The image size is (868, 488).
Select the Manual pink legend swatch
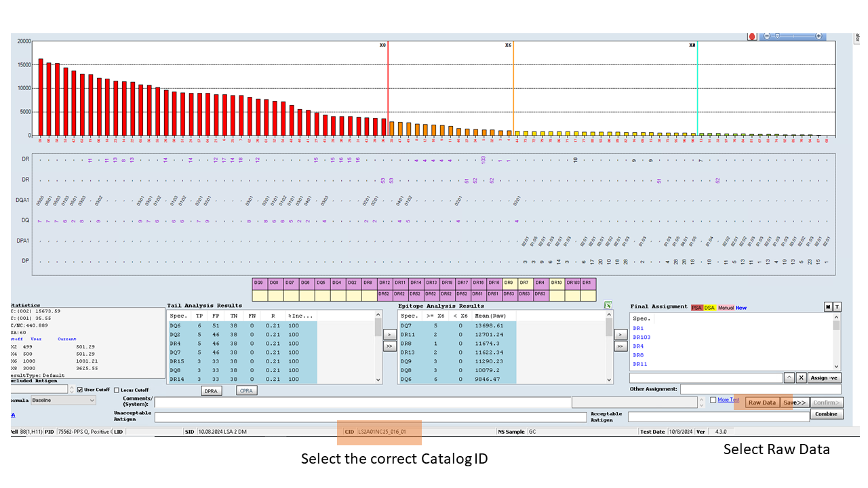click(x=726, y=308)
